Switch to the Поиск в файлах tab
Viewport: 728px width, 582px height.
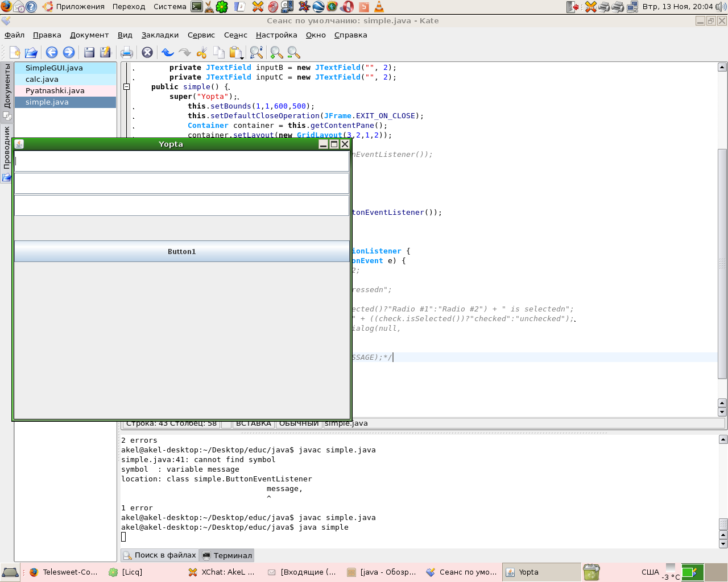(x=159, y=555)
